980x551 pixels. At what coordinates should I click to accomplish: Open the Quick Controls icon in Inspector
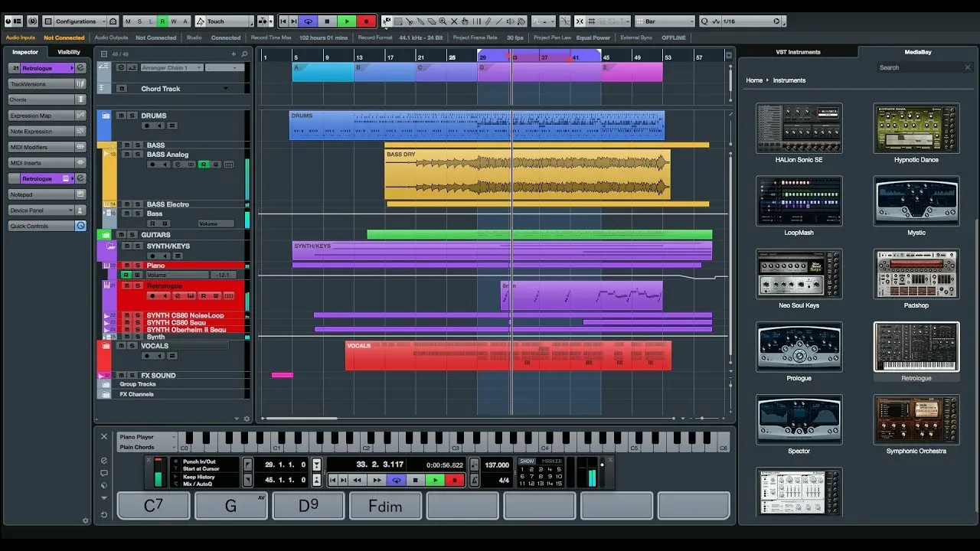(x=80, y=226)
